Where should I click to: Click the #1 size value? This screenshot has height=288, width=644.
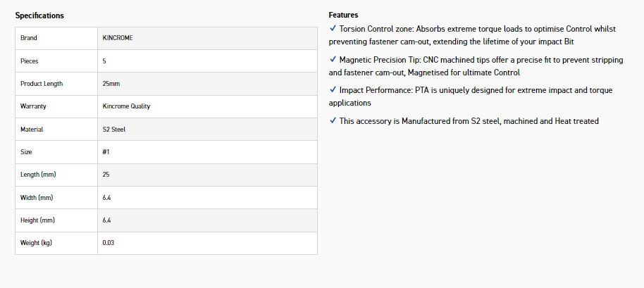(x=106, y=152)
